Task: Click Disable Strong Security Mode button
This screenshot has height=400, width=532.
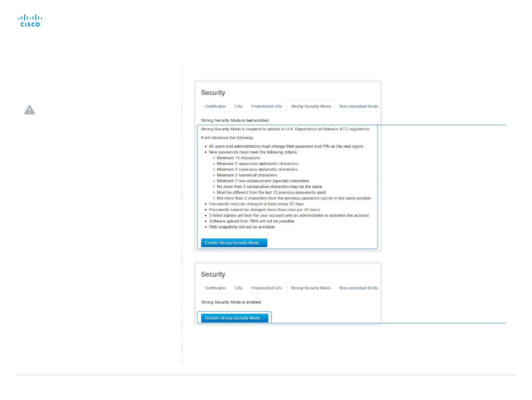Action: click(x=234, y=318)
